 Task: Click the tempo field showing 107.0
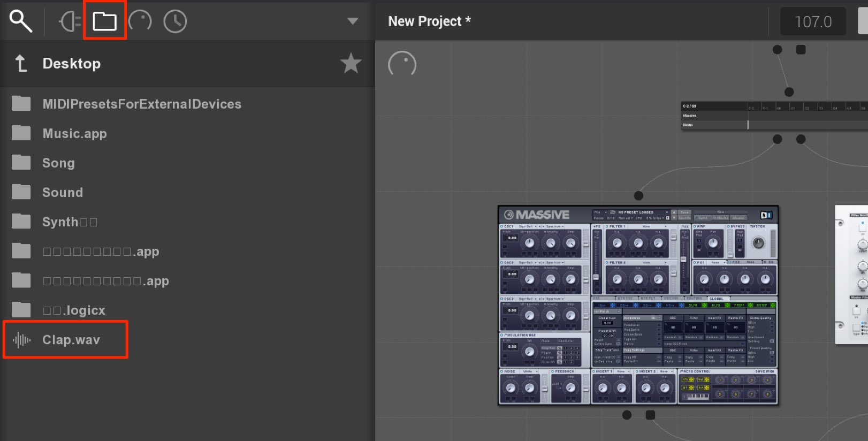813,21
